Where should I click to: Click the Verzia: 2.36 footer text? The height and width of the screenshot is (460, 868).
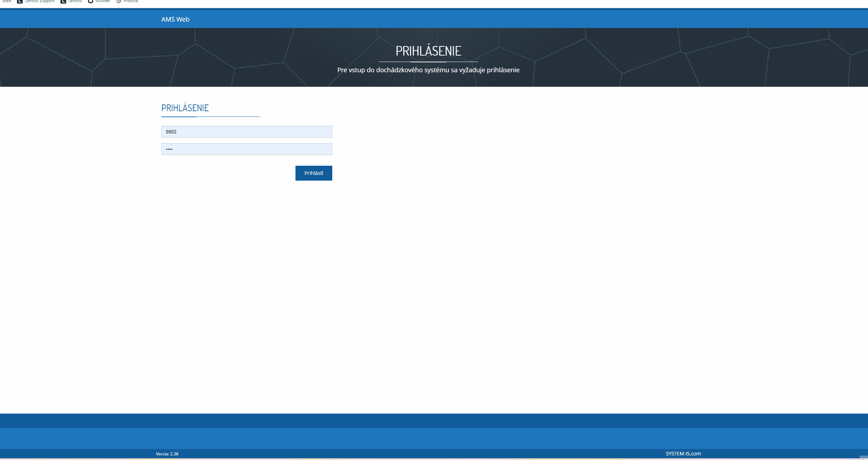point(167,454)
